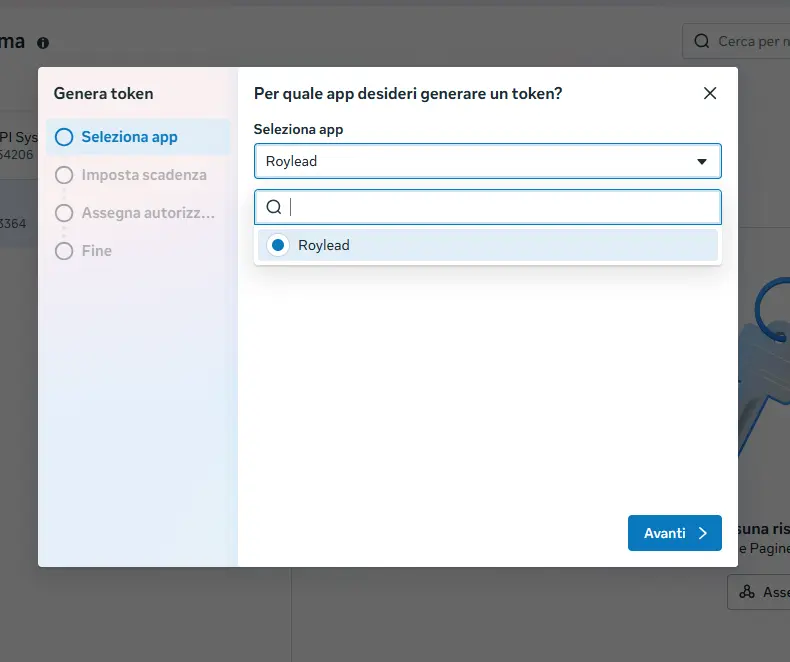790x662 pixels.
Task: Click the Fine step circle
Action: 64,250
